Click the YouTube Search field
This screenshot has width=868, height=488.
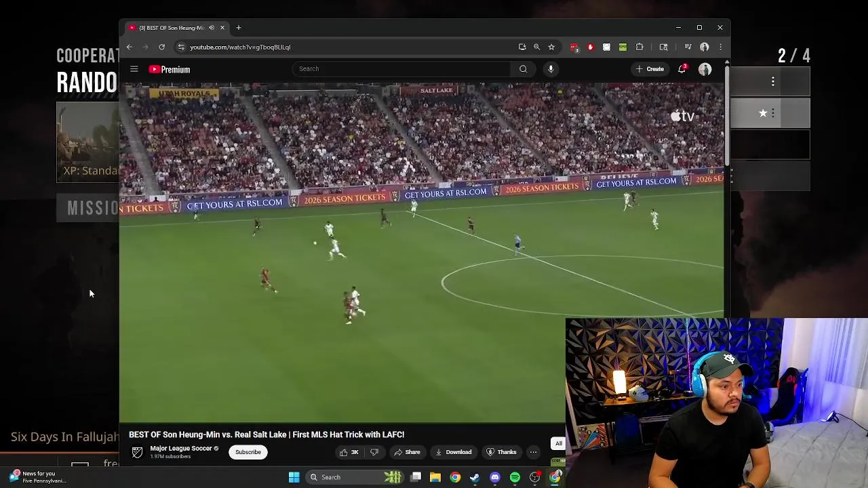click(x=402, y=68)
